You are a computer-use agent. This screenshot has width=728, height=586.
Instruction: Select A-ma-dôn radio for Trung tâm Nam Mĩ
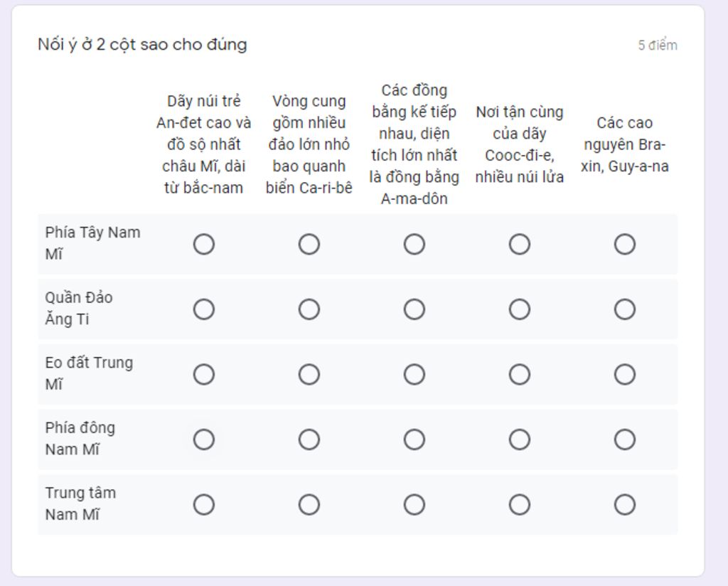tap(414, 505)
